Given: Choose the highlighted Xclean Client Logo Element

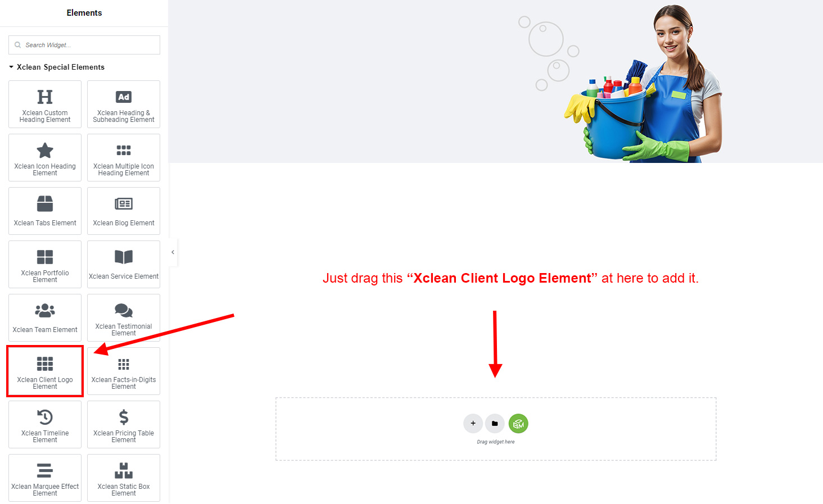Looking at the screenshot, I should 45,371.
